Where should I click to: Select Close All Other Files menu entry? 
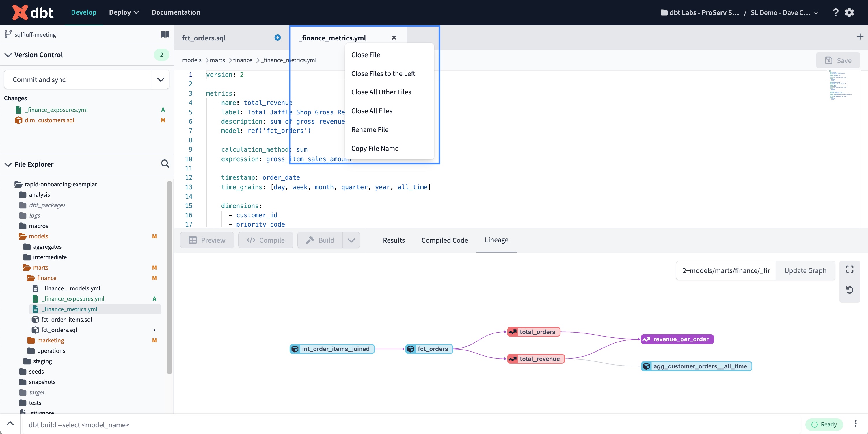point(381,92)
